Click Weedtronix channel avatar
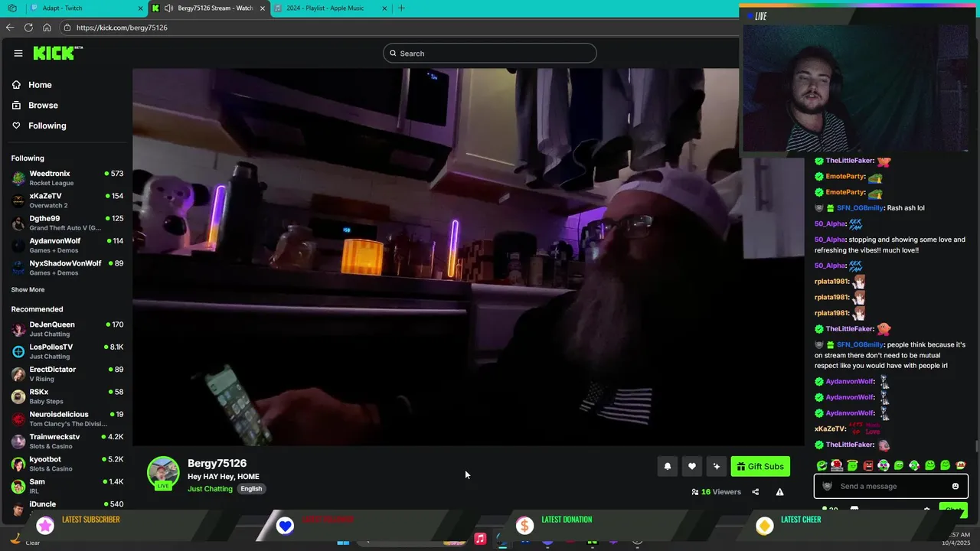The width and height of the screenshot is (980, 551). (18, 178)
